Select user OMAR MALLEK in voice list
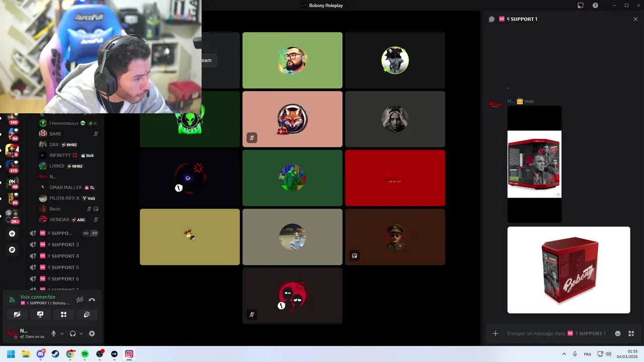The image size is (644, 362). pos(68,188)
